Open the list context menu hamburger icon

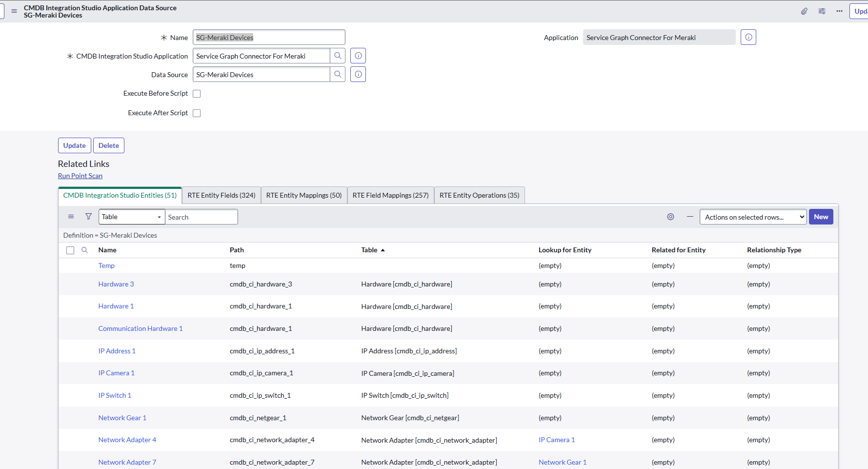pos(71,216)
